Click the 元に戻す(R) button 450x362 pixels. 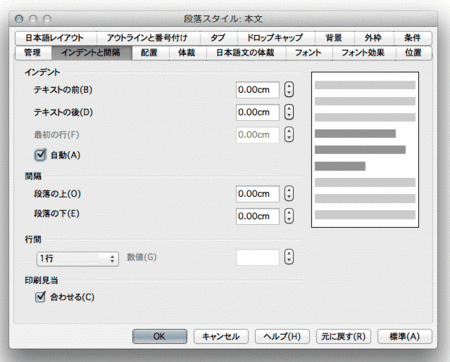tap(343, 336)
